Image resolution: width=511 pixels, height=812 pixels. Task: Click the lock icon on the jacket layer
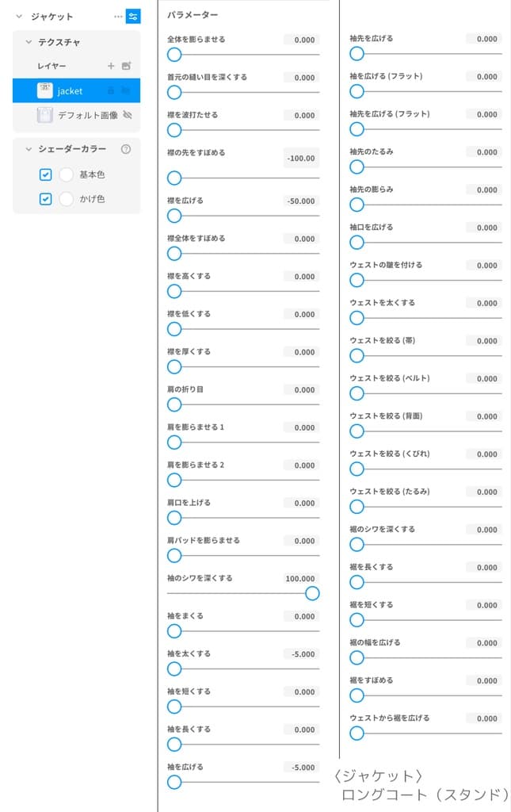click(x=111, y=91)
